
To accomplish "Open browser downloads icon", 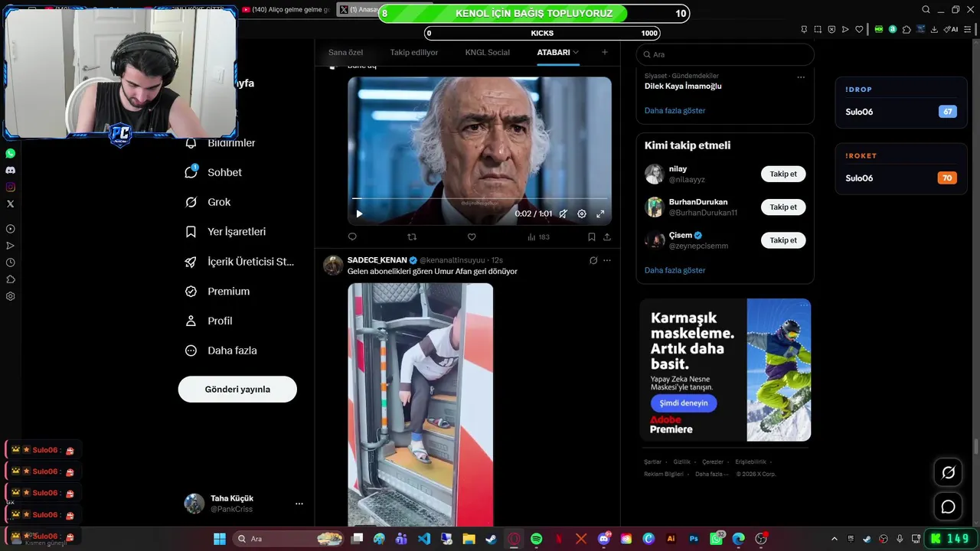I will point(934,29).
